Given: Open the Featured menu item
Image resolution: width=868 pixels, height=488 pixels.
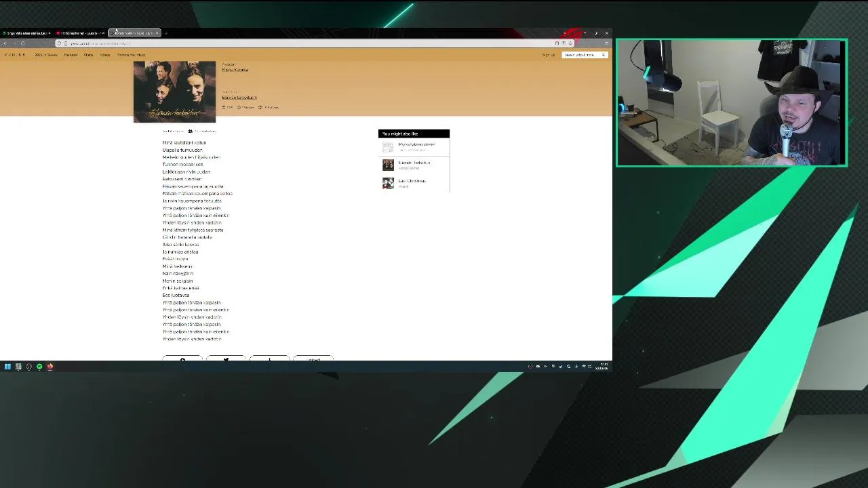Looking at the screenshot, I should pyautogui.click(x=71, y=55).
